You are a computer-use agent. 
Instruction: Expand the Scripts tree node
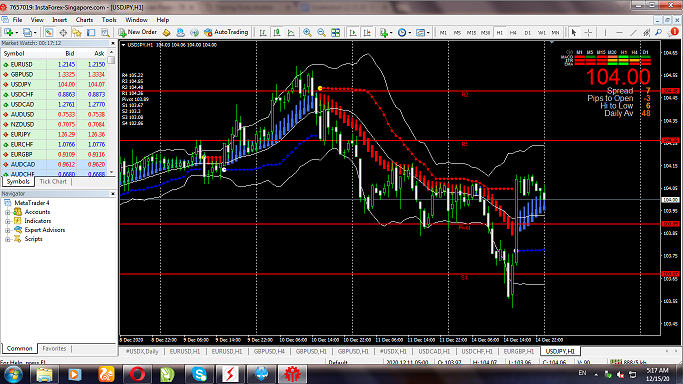[7, 239]
